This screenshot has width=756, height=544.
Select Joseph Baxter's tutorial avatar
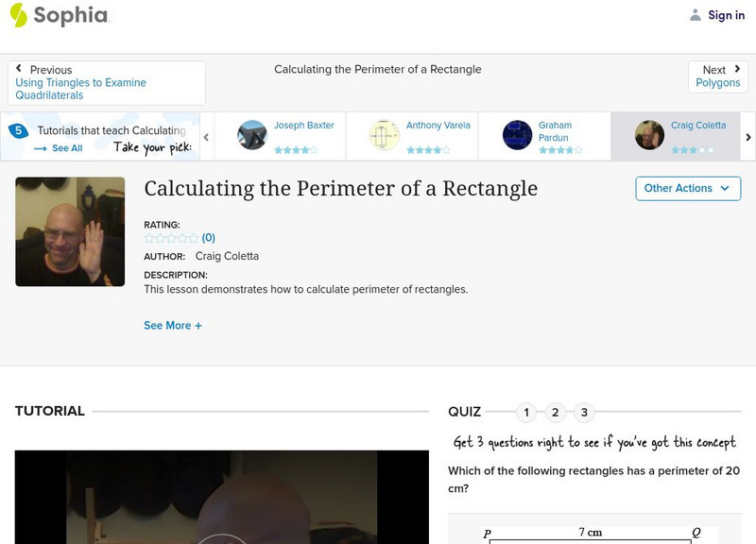[x=251, y=135]
